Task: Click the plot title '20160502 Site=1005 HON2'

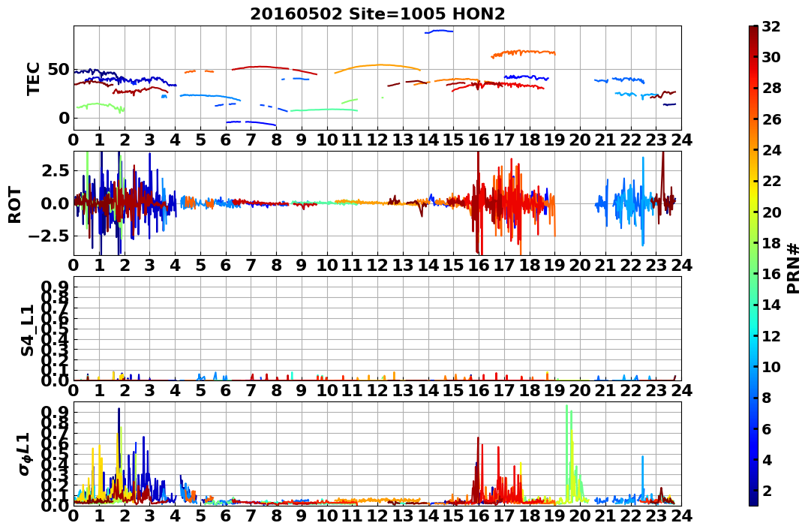Action: (x=377, y=14)
